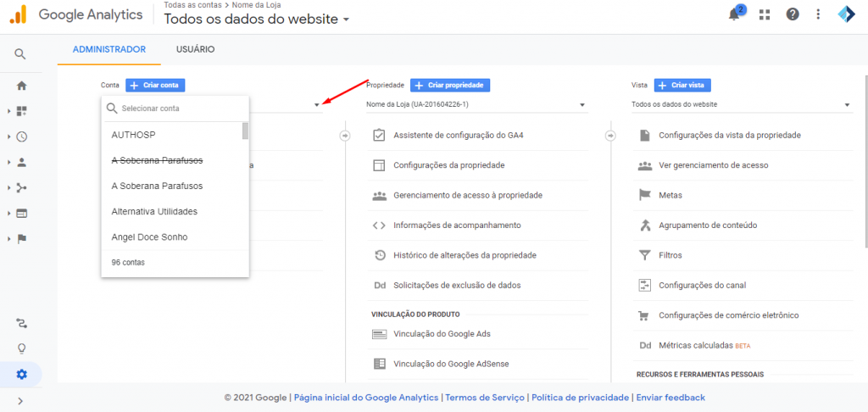Open the Behavior sidebar icon

point(21,213)
